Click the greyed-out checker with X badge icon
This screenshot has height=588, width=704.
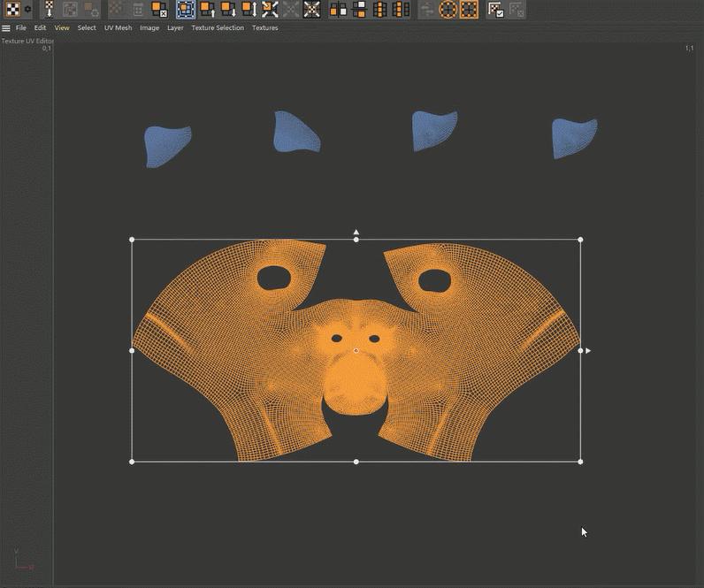pos(517,9)
